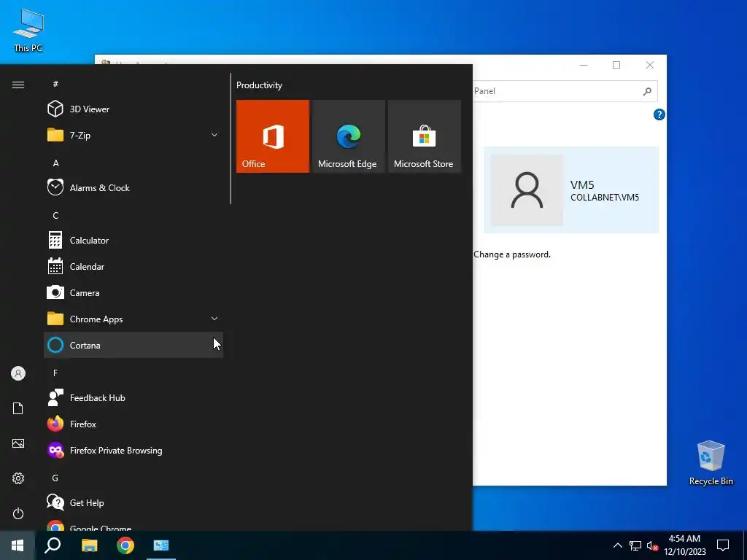Open taskbar Search
Viewport: 747px width, 560px height.
53,545
